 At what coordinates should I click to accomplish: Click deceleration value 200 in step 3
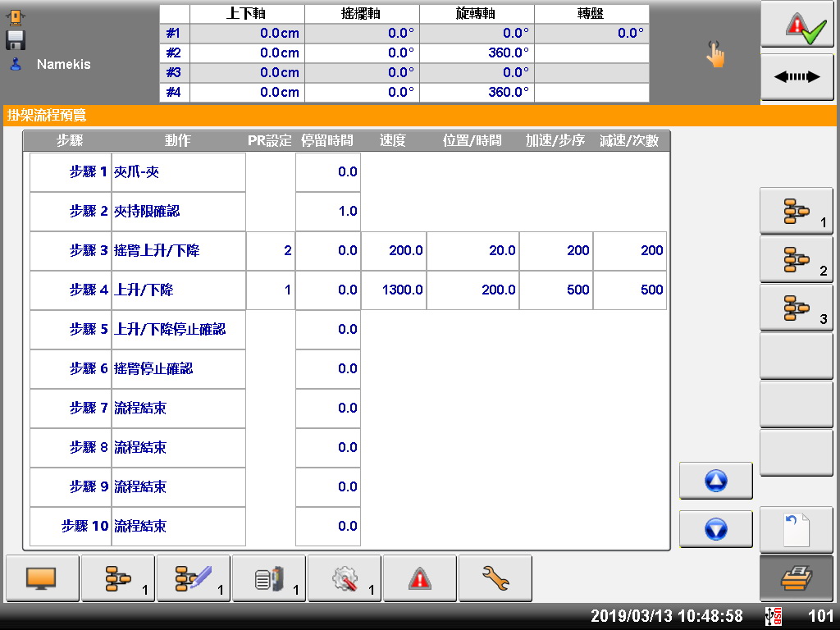point(629,251)
